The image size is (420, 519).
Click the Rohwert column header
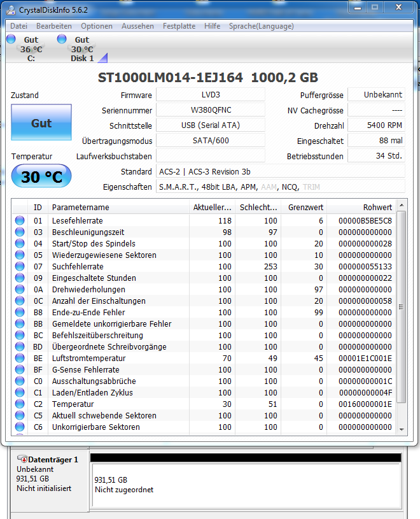click(361, 207)
